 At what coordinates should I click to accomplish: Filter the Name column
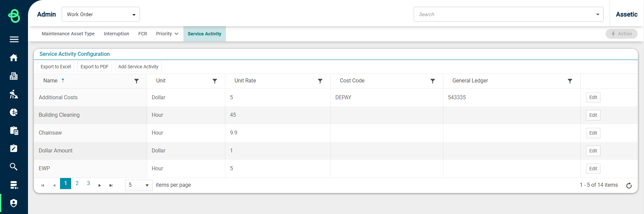click(137, 81)
